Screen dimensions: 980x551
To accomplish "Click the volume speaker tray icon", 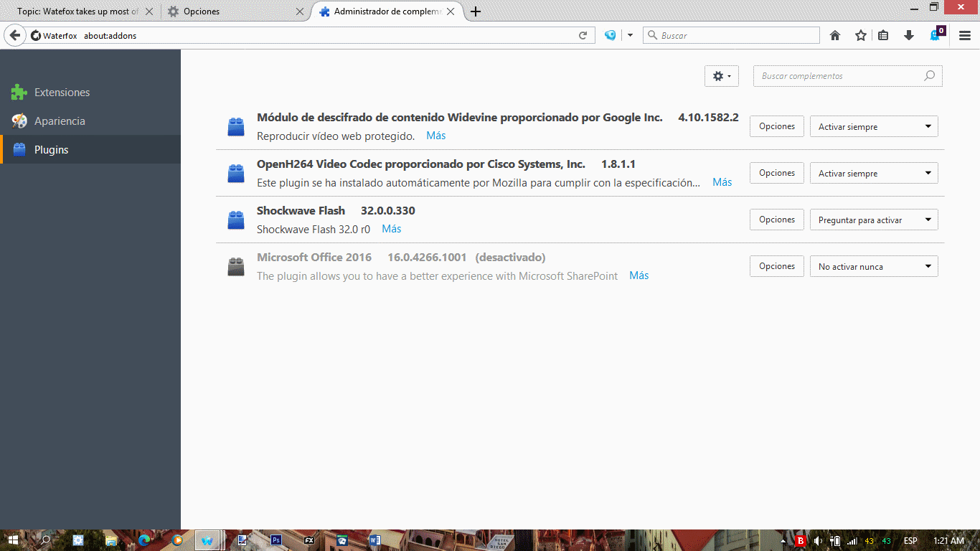I will point(819,540).
